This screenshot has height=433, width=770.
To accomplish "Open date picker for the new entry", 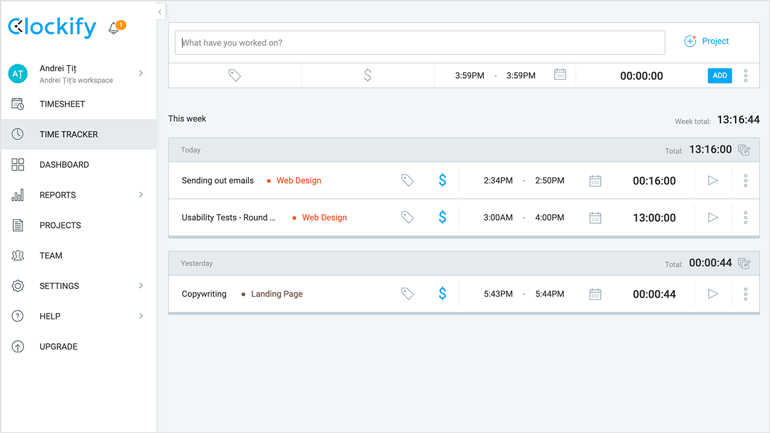I will coord(560,75).
